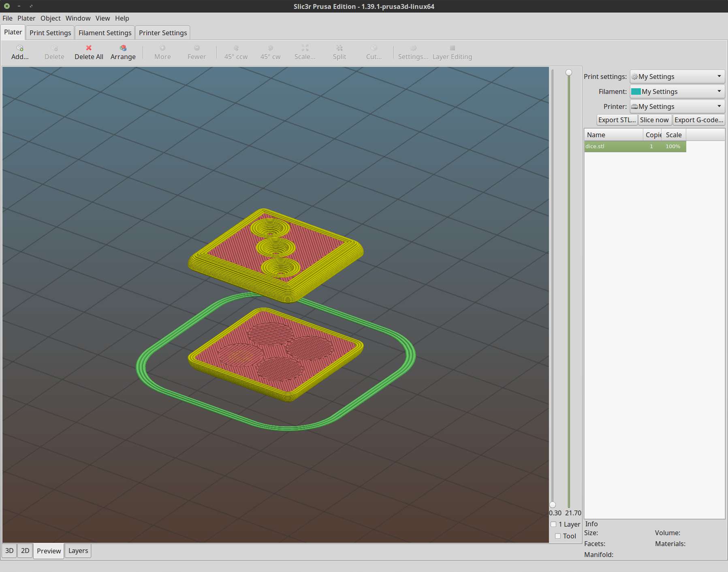728x572 pixels.
Task: Open the Object menu
Action: pyautogui.click(x=50, y=18)
